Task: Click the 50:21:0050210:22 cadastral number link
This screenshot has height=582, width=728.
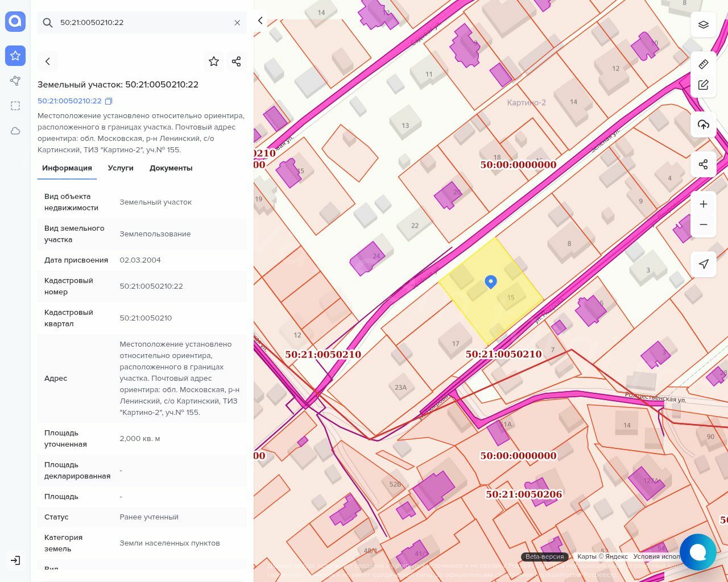Action: (69, 101)
